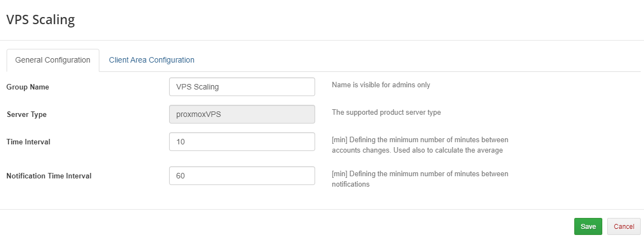Image resolution: width=644 pixels, height=241 pixels.
Task: Click '[min]' tag in Notification Time Interval hint
Action: [x=340, y=174]
